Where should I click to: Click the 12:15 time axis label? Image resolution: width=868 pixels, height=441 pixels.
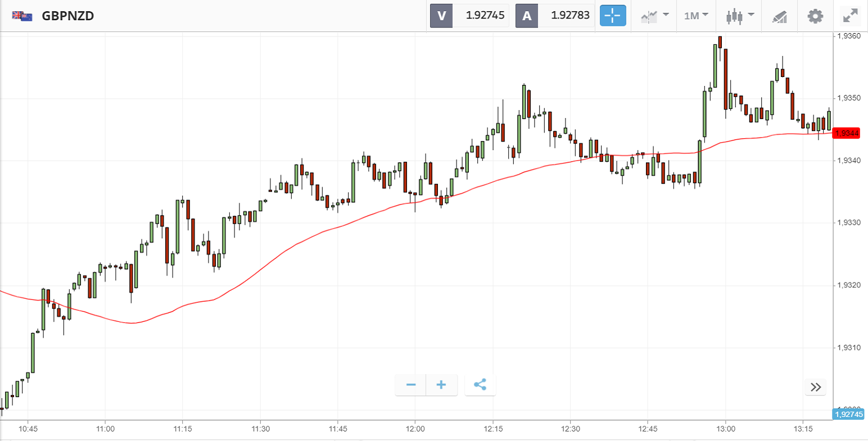[493, 429]
